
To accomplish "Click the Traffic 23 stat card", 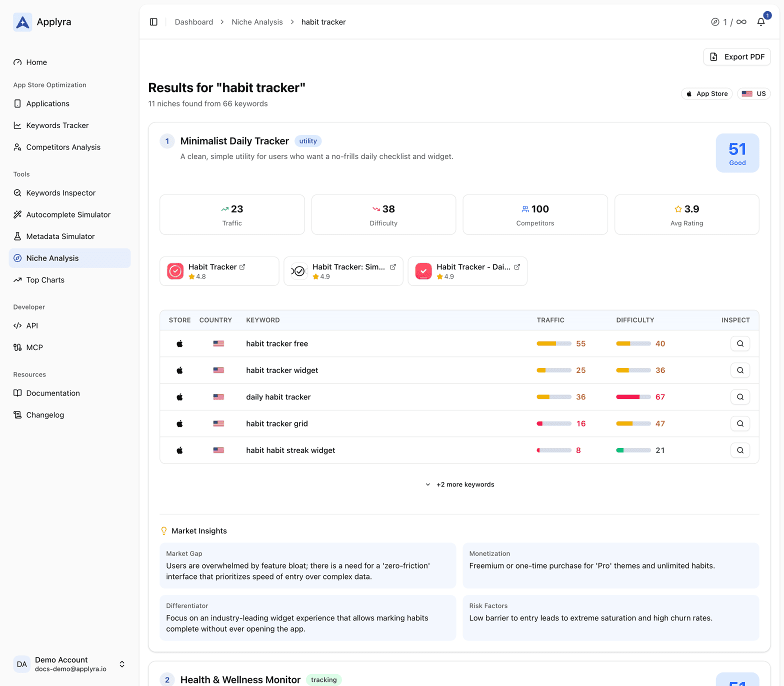I will (232, 214).
